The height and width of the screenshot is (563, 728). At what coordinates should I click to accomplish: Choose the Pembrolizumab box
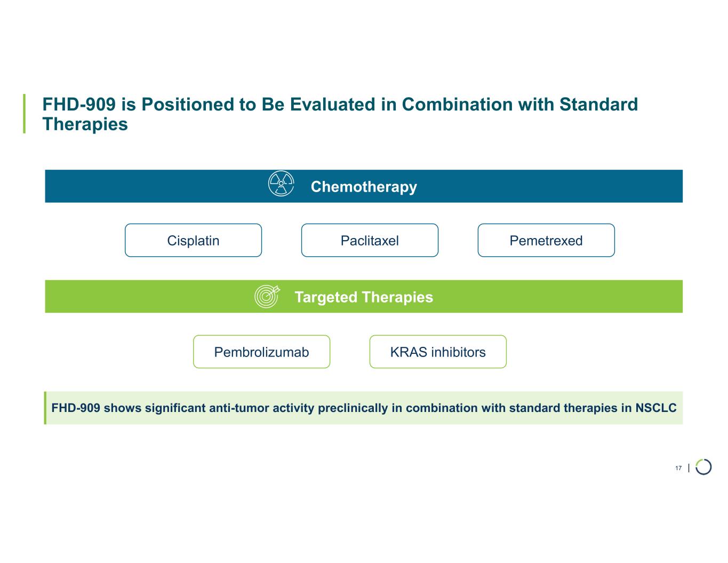pos(261,352)
